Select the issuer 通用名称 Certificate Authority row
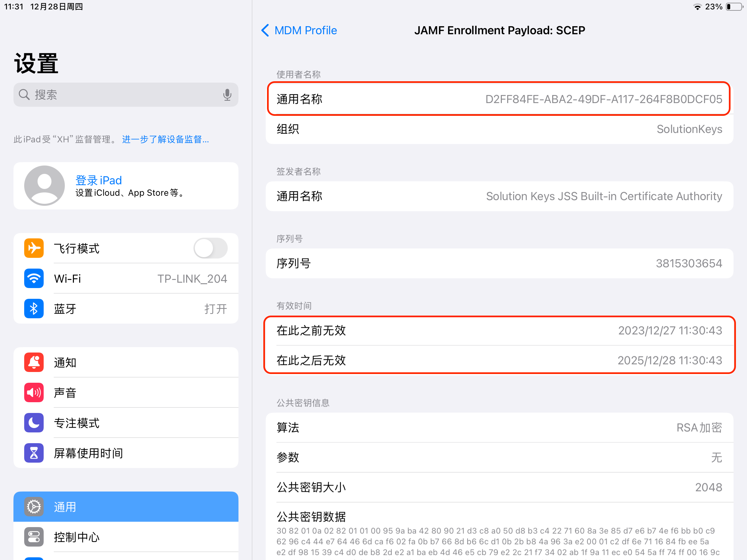This screenshot has height=560, width=747. [x=499, y=196]
